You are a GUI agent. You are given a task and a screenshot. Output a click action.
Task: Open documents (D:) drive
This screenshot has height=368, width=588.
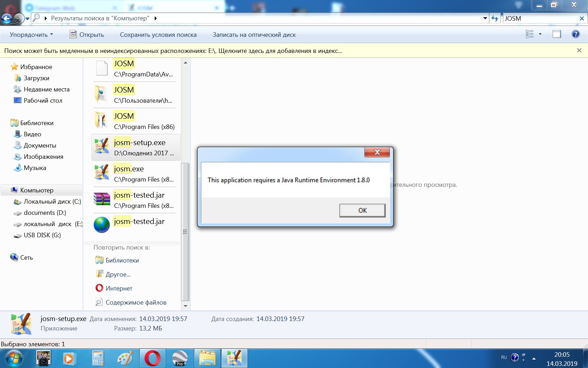click(40, 212)
